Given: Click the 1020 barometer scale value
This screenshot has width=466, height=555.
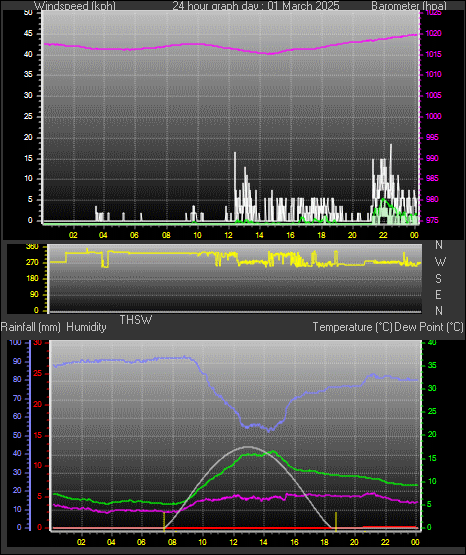Looking at the screenshot, I should (x=433, y=34).
